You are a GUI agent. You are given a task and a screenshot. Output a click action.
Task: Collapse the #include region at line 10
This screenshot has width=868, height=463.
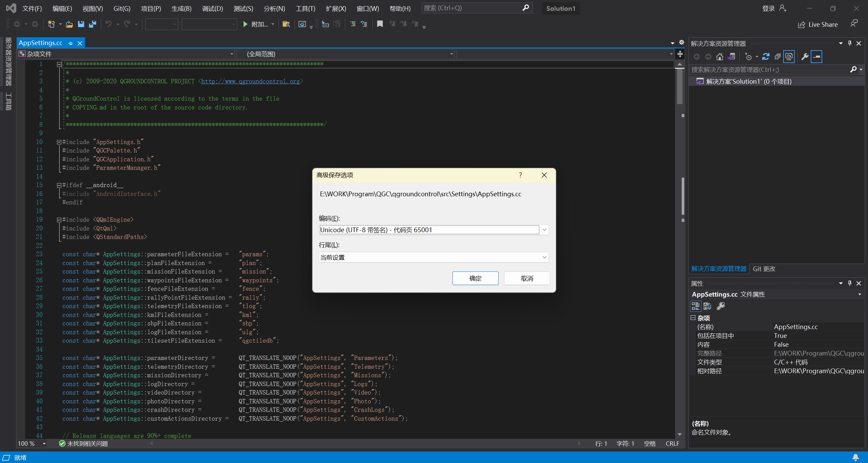(59, 142)
